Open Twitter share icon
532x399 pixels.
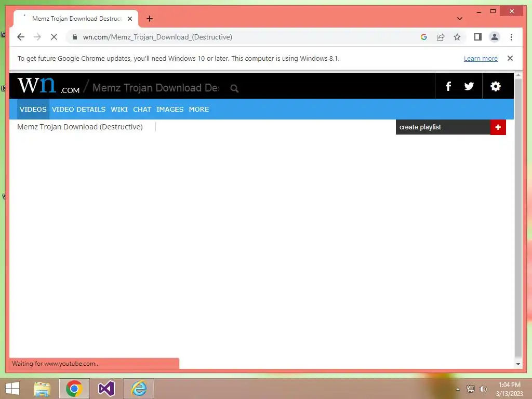tap(469, 86)
